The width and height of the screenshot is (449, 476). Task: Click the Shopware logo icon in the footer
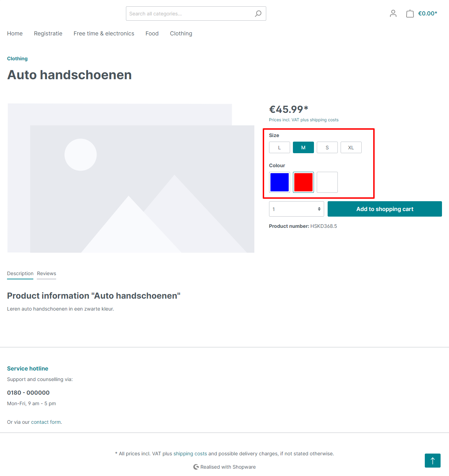tap(196, 467)
